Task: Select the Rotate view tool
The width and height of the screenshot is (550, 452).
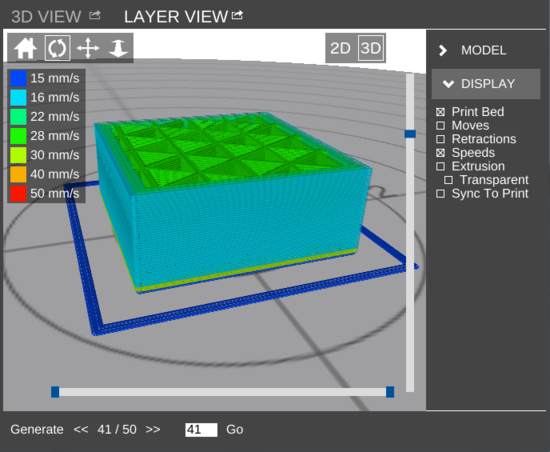Action: point(58,48)
